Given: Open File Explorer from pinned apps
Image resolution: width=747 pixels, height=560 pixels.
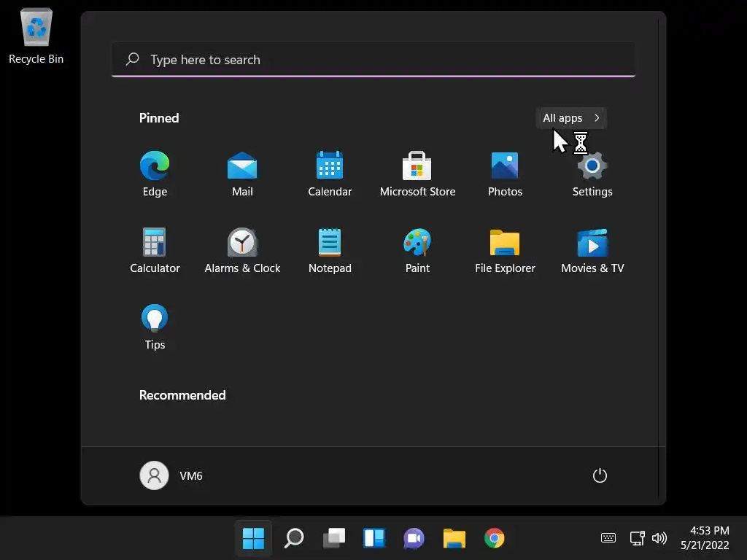Looking at the screenshot, I should [x=505, y=251].
